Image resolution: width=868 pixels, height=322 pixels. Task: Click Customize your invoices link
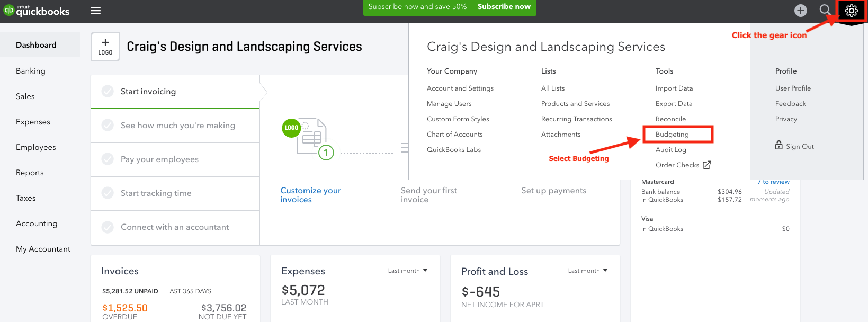coord(310,195)
